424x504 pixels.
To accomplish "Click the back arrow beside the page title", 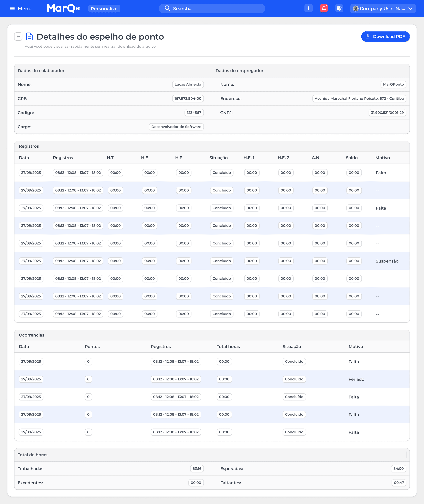I will [18, 36].
